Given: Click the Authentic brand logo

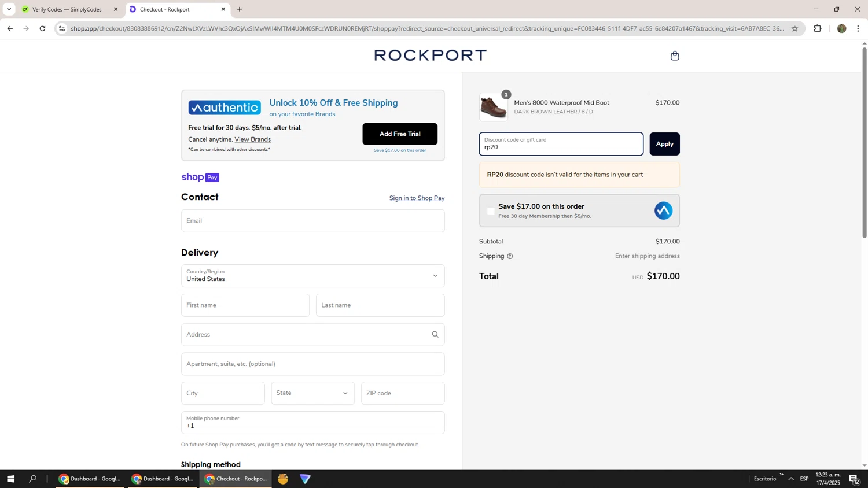Looking at the screenshot, I should point(225,108).
